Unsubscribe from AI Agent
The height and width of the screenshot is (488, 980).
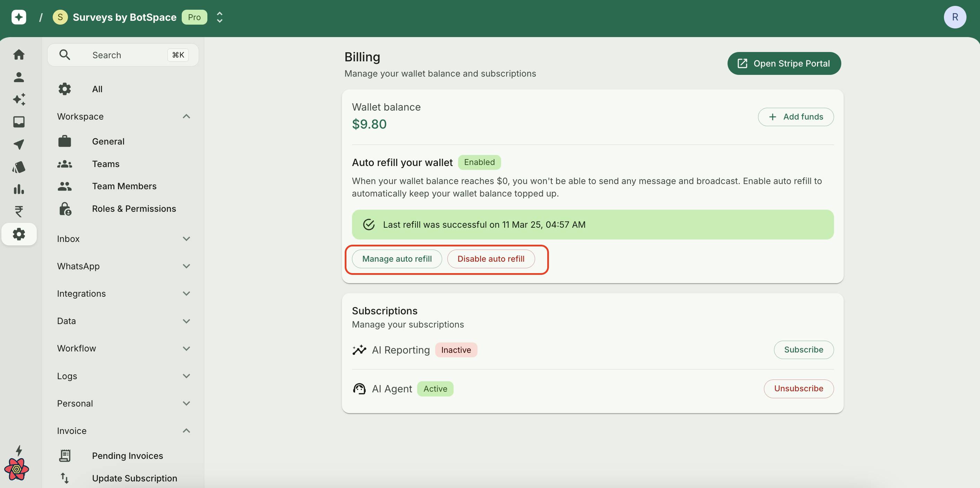(799, 389)
